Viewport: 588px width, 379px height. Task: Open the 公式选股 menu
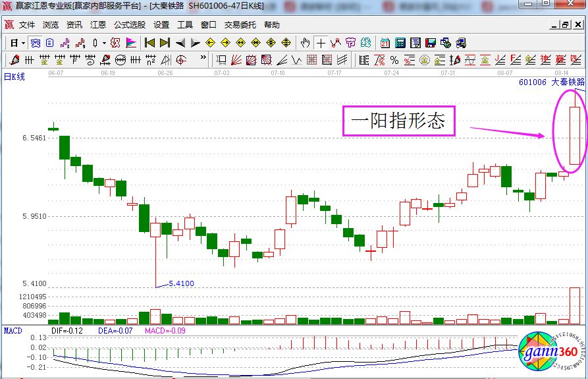tap(129, 25)
